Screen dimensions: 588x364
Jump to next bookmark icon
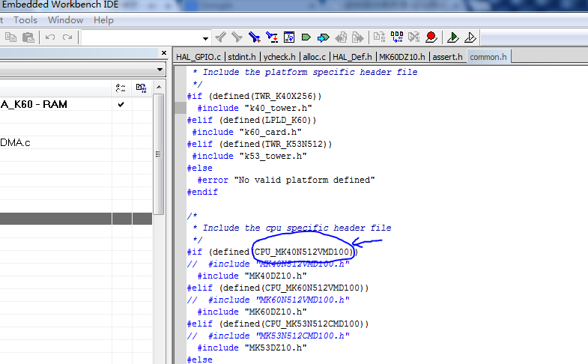pos(324,37)
